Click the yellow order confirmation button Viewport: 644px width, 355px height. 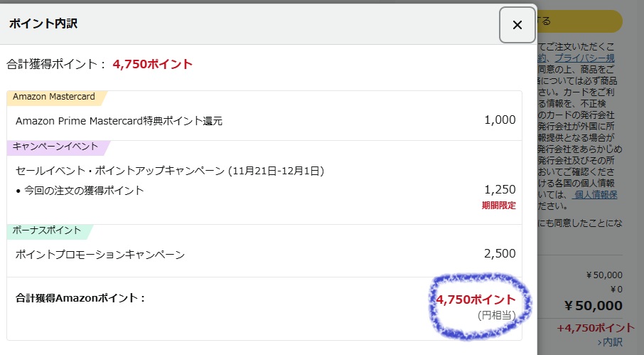(x=579, y=21)
